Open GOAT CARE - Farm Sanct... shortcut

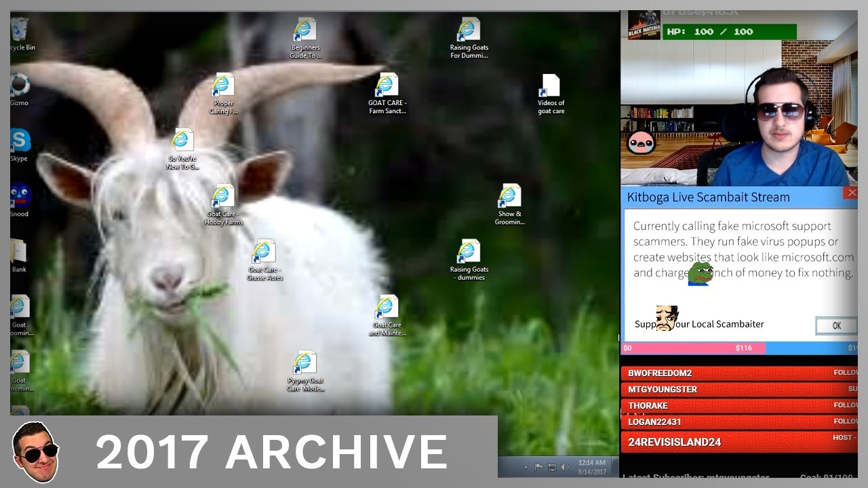click(x=387, y=94)
